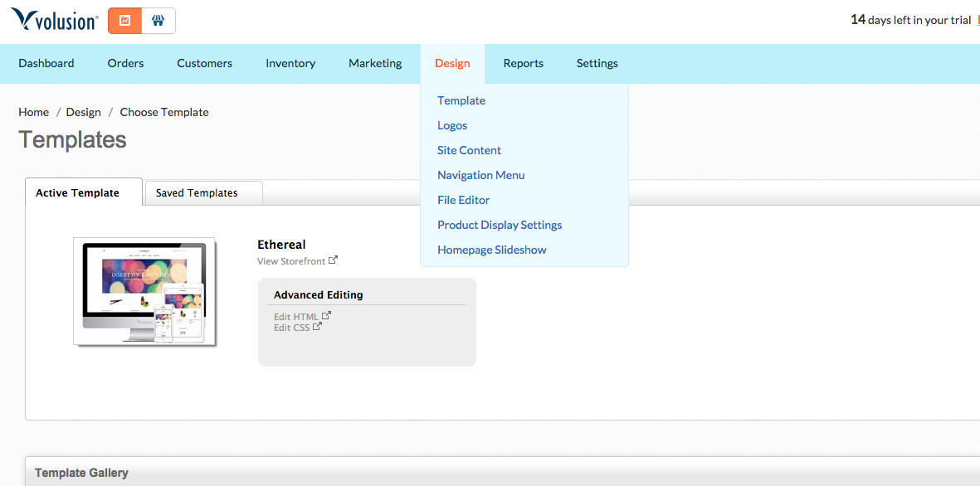The width and height of the screenshot is (980, 486).
Task: Select Homepage Slideshow in the Design menu
Action: pyautogui.click(x=491, y=250)
